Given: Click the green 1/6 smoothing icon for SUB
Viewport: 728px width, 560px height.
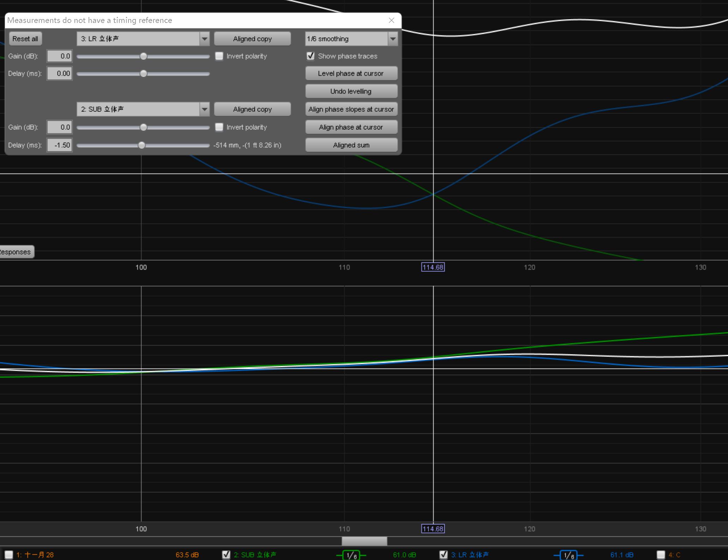Looking at the screenshot, I should pos(351,555).
